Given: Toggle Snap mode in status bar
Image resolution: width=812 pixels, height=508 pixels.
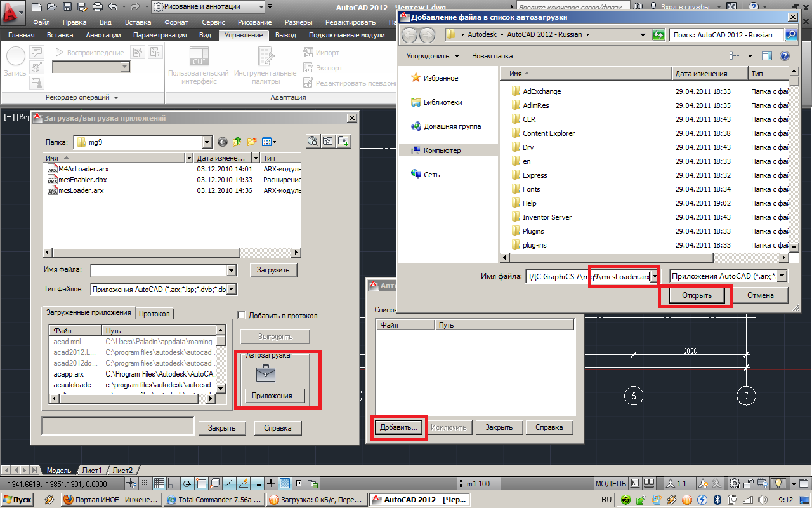Looking at the screenshot, I should tap(145, 484).
